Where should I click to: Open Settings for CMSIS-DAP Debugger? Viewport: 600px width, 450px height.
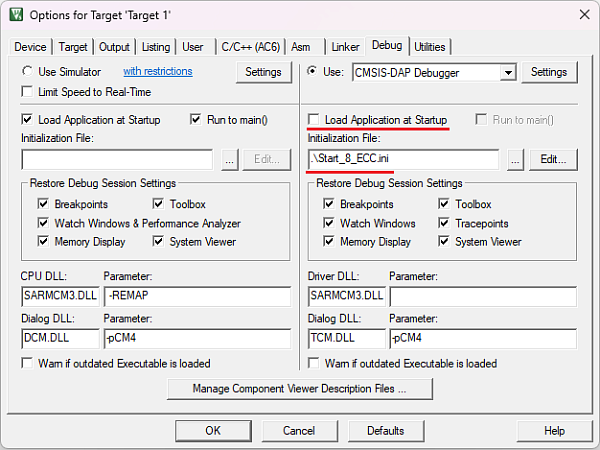pyautogui.click(x=548, y=72)
